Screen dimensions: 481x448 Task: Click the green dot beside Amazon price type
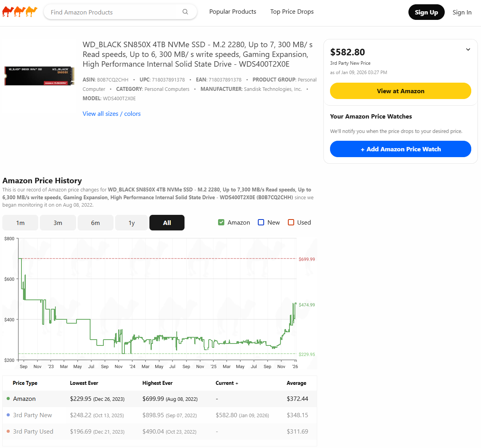(8, 398)
